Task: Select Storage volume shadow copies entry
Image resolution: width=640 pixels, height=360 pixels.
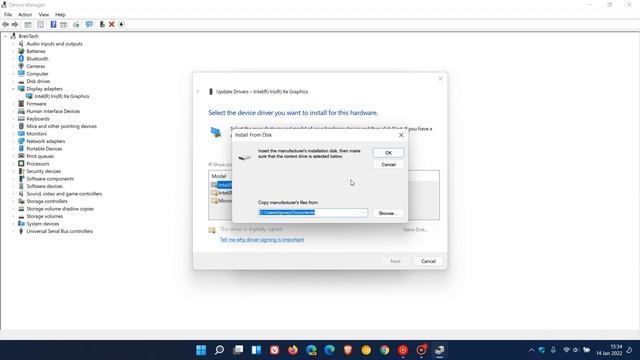Action: click(x=60, y=209)
